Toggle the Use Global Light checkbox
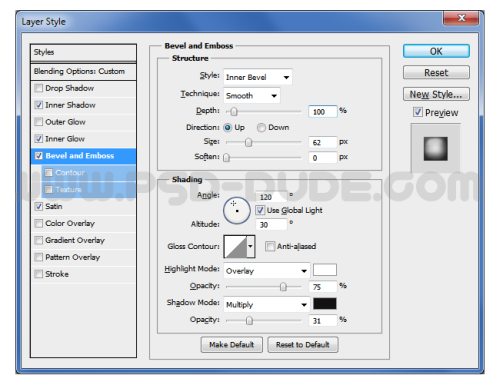 (x=260, y=210)
